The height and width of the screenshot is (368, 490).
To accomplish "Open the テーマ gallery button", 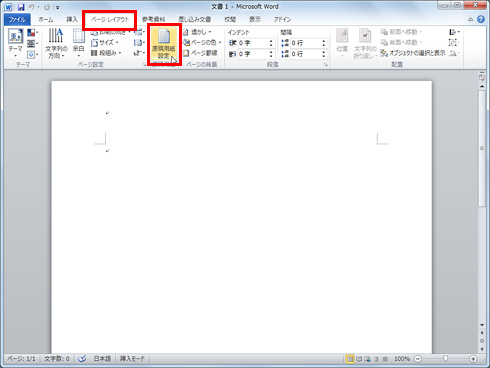I will [16, 43].
